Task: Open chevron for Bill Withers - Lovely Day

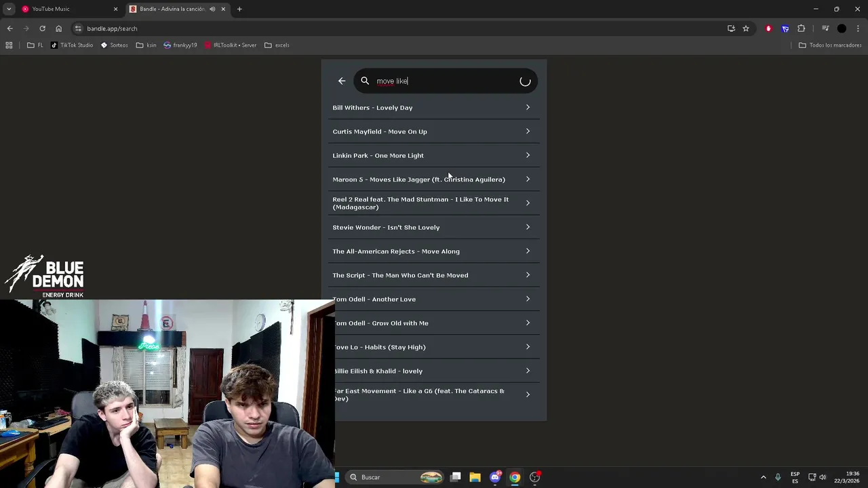Action: click(528, 108)
